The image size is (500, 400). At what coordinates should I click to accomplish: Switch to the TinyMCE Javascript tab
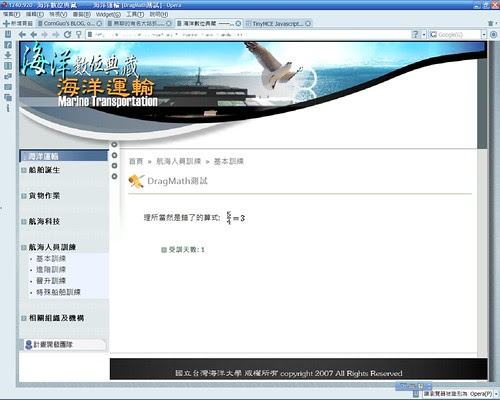click(278, 23)
